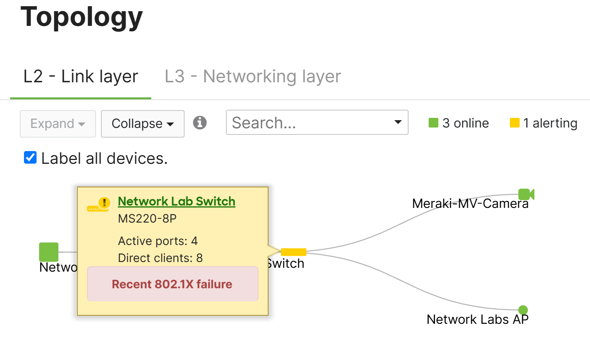Uncheck Label all devices checkbox
The image size is (590, 364).
(30, 158)
